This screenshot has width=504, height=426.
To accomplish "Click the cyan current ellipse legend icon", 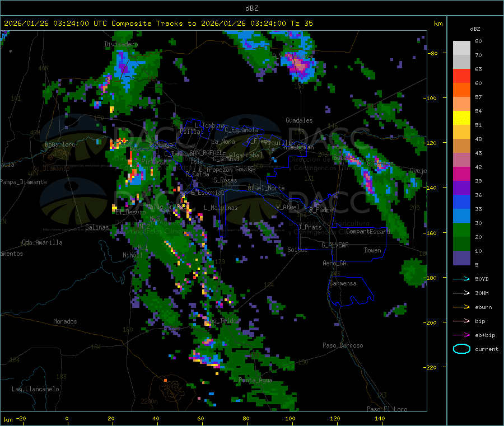I will (461, 349).
